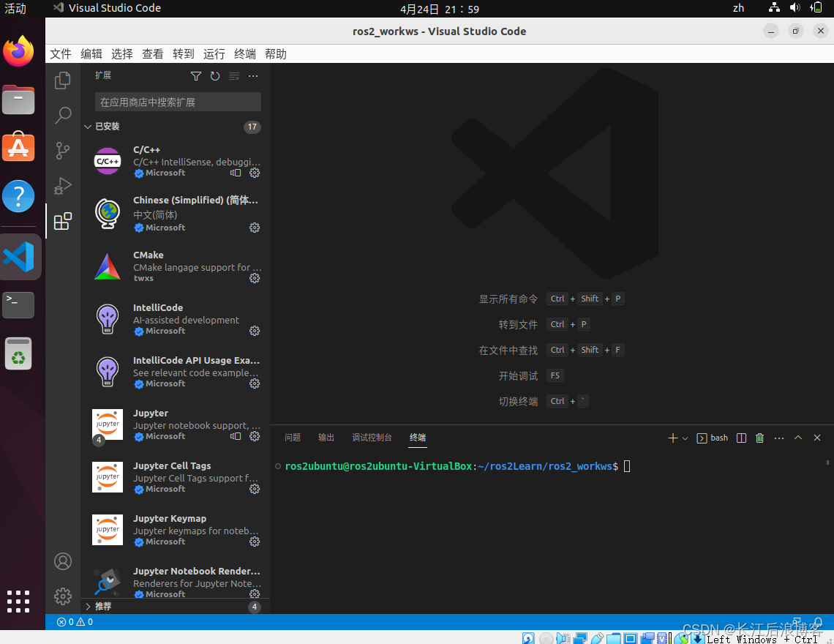Open the Manage gear at sidebar bottom
834x644 pixels.
62,596
